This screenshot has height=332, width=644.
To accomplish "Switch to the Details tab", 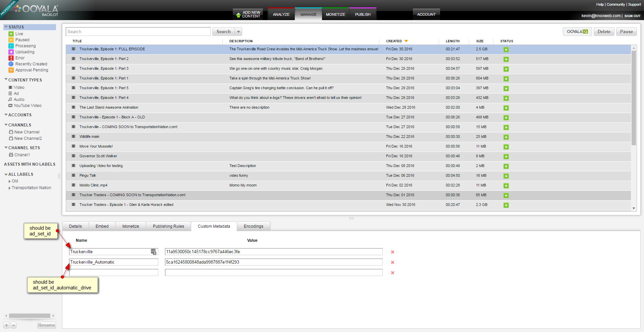I will (75, 226).
